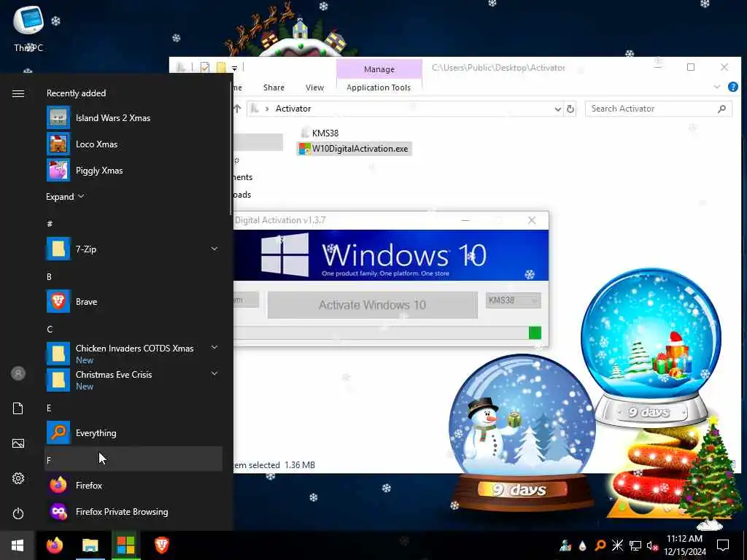Click the Power button in Start

(x=18, y=513)
